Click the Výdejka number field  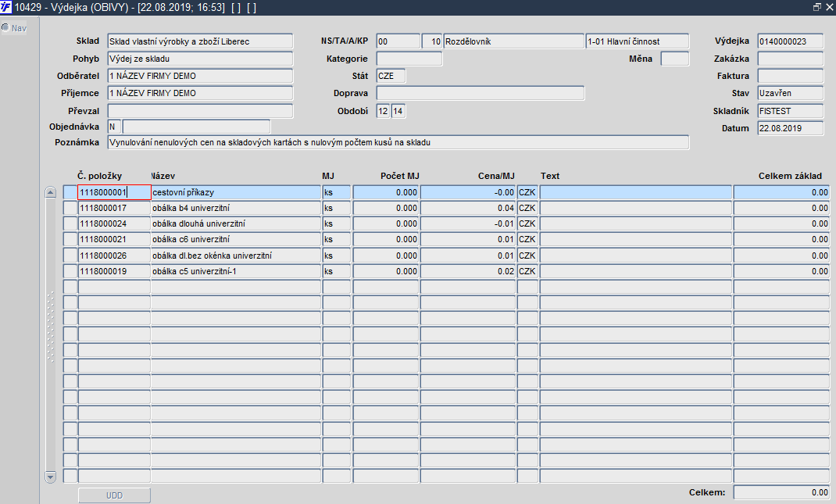(790, 41)
